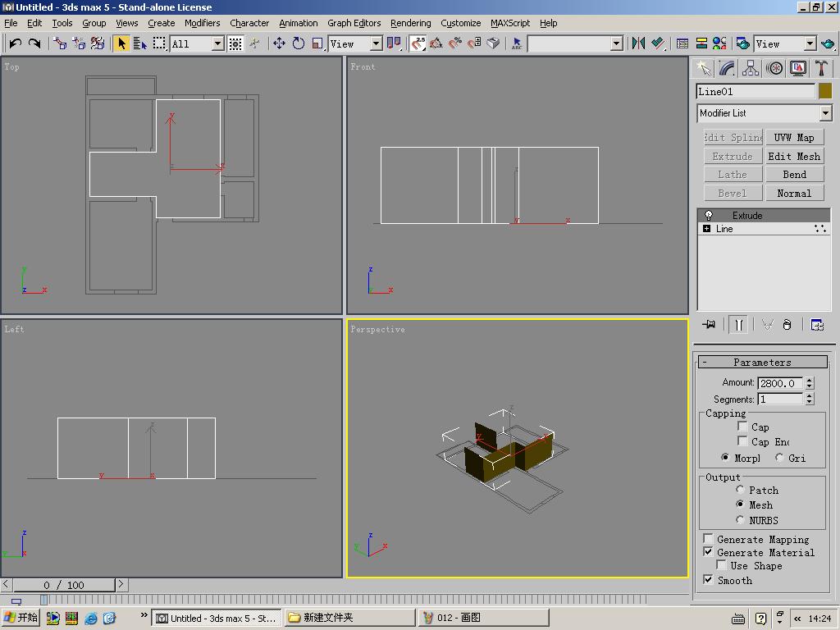Switch to the Hierarchy command panel tab
840x630 pixels.
coord(751,68)
